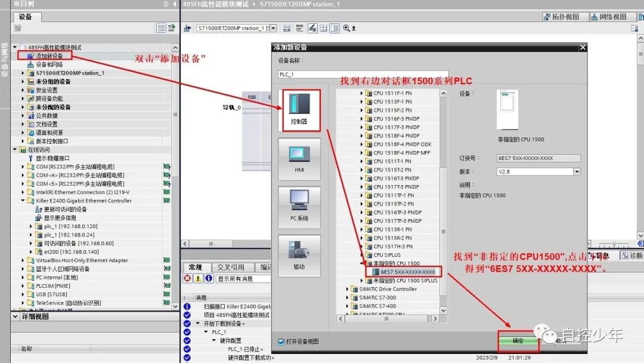The image size is (644, 363).
Task: Toggle 打开设备视图 checkbox
Action: click(281, 342)
